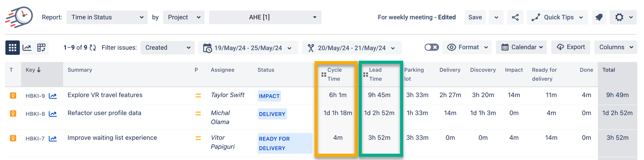Expand the Created filter dropdown
644x160 pixels.
[x=167, y=48]
